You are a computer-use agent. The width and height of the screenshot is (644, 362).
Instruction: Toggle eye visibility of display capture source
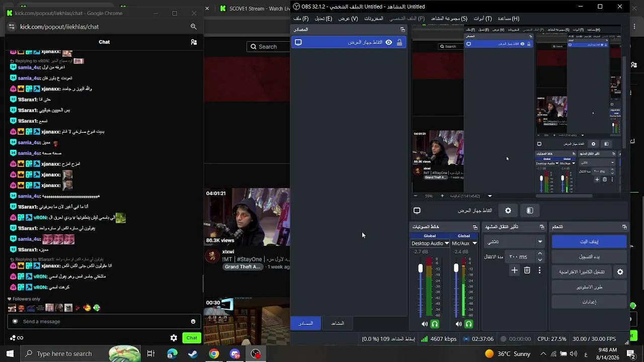tap(388, 42)
